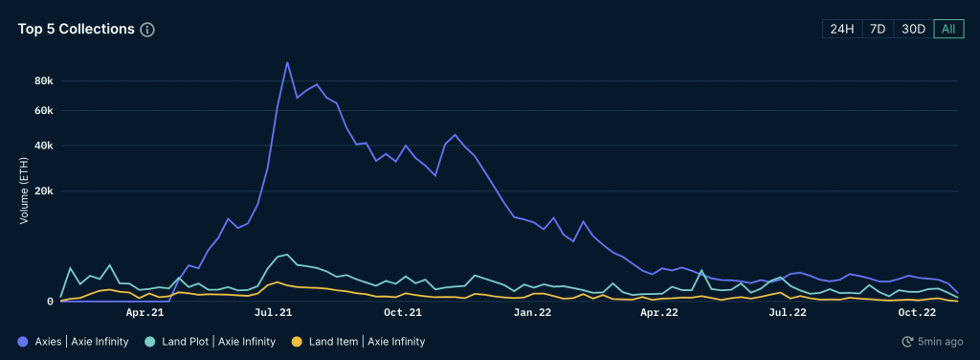Hide the Land Item | Axie Infinity legend label
This screenshot has height=360, width=980.
coord(366,341)
